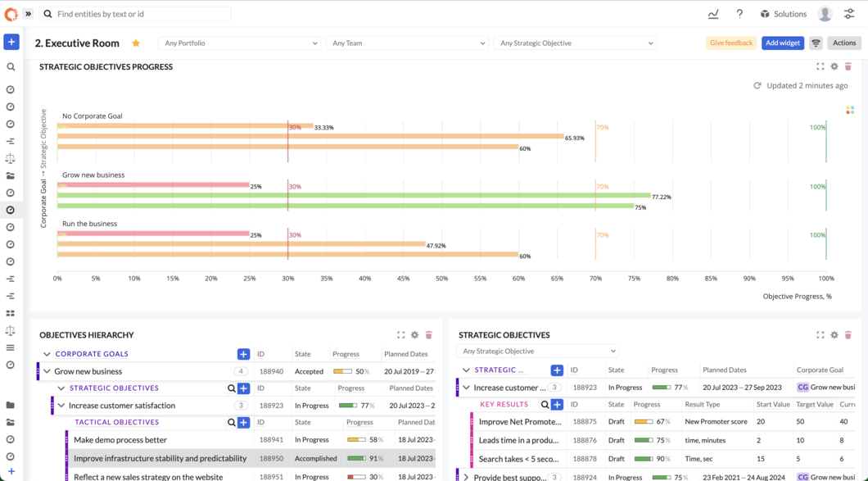Click the search icon in Tactical Objectives header
The height and width of the screenshot is (481, 868).
click(231, 423)
